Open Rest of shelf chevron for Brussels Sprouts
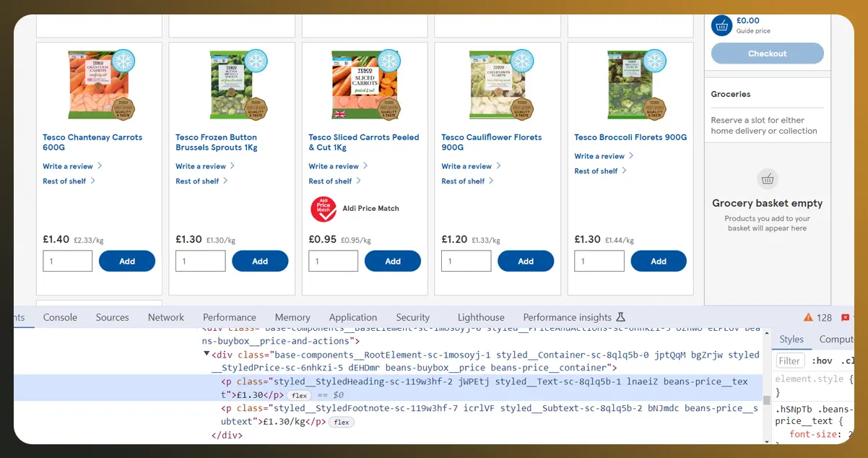Screen dimensions: 868x458 (x=225, y=181)
